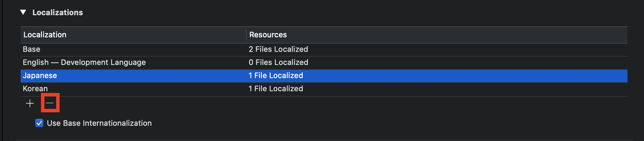The image size is (644, 141).
Task: Click divider between Localization and Resources headers
Action: [246, 35]
